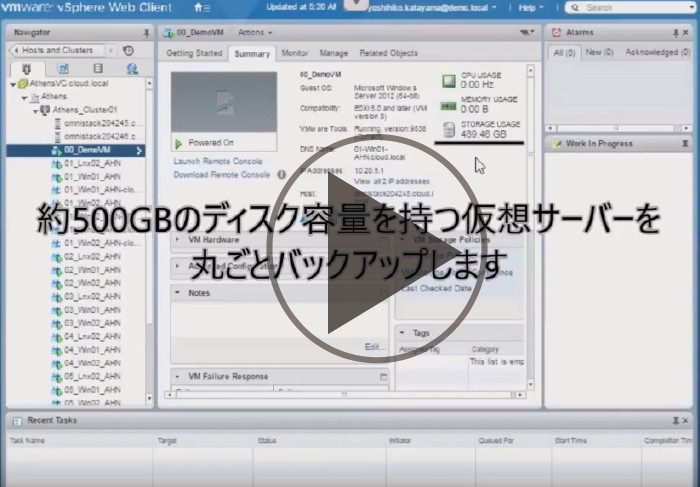Screen dimensions: 700x487
Task: Click Summary pane horizontal scrollbar
Action: click(x=344, y=395)
